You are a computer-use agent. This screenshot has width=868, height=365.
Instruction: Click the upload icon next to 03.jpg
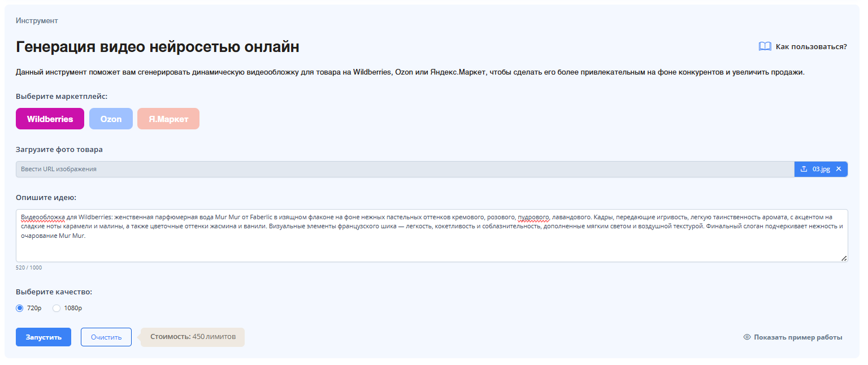804,169
